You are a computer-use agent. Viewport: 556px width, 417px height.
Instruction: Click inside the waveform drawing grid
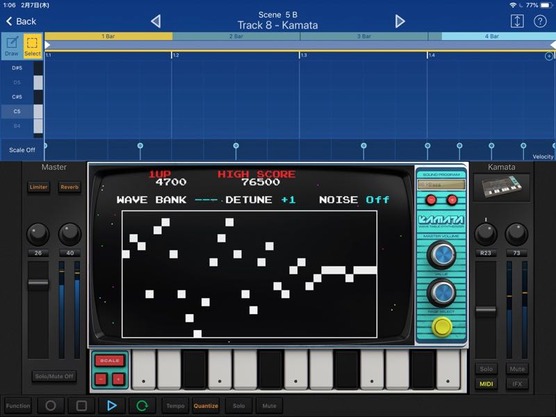[x=250, y=274]
